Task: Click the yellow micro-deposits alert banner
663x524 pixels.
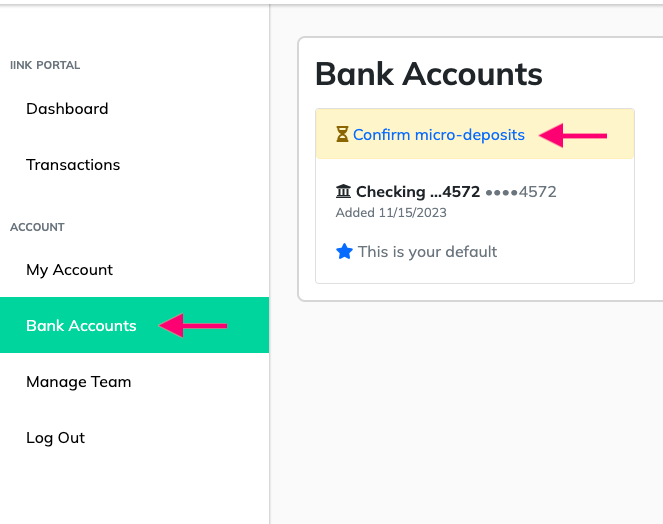Action: (x=475, y=134)
